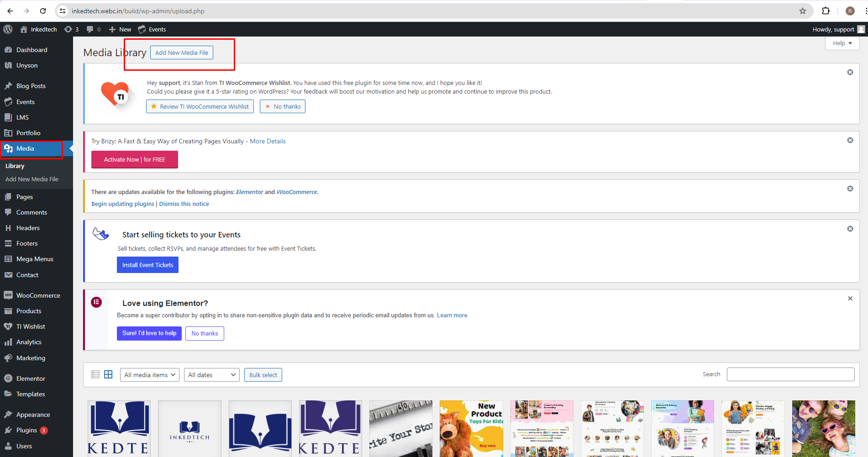The width and height of the screenshot is (868, 457).
Task: Click the Add New Media File button
Action: 182,53
